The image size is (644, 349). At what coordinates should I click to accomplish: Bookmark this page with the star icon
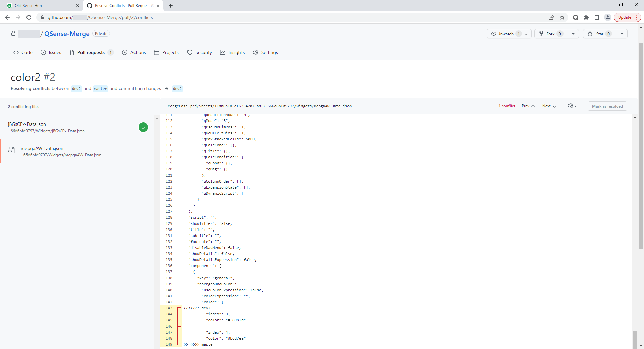coord(562,17)
